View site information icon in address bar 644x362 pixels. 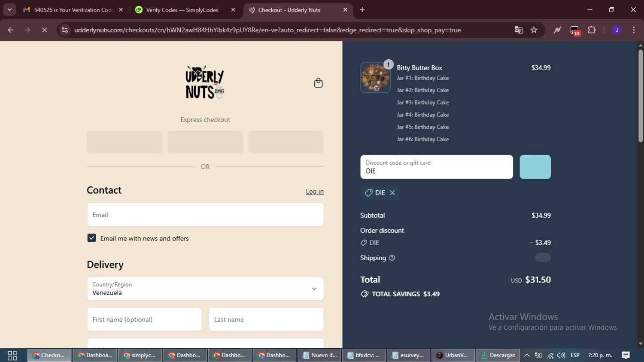(65, 30)
